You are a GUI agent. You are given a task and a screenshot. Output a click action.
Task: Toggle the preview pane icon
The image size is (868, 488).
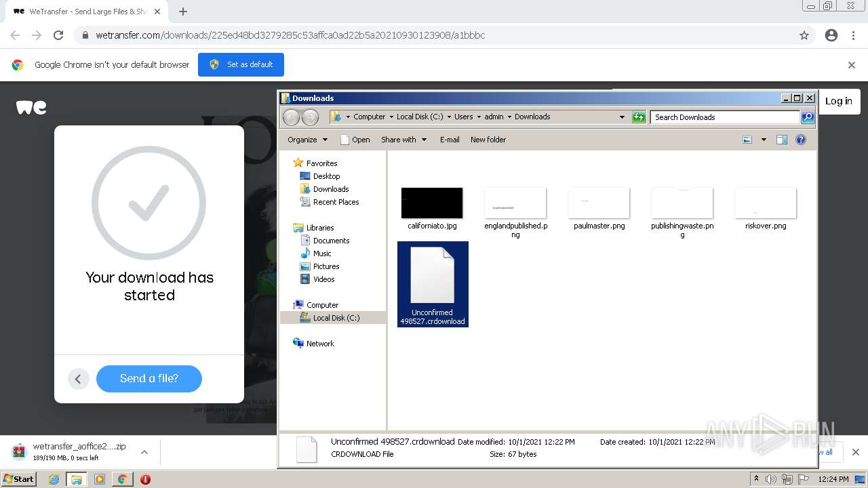coord(781,140)
